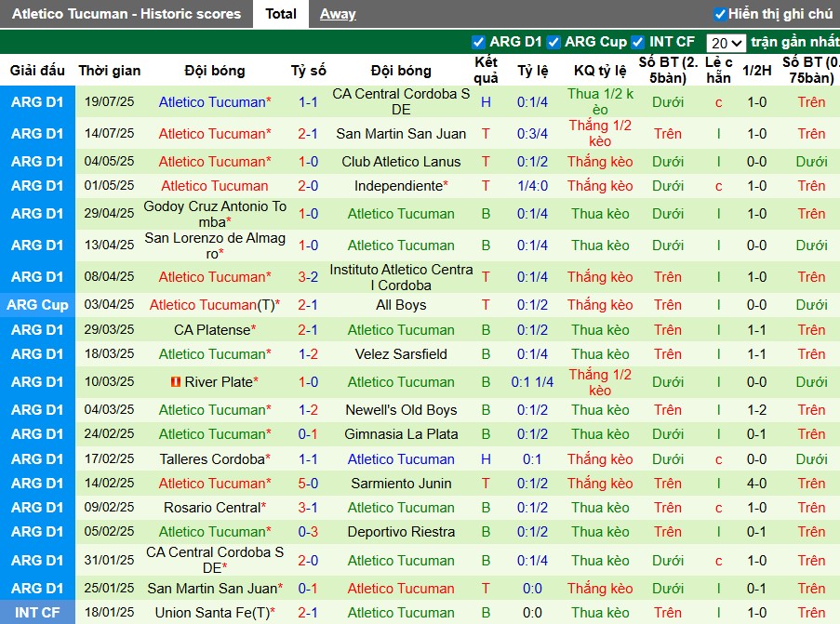Click the INT CF league label
Viewport: 840px width, 624px height.
click(x=37, y=612)
